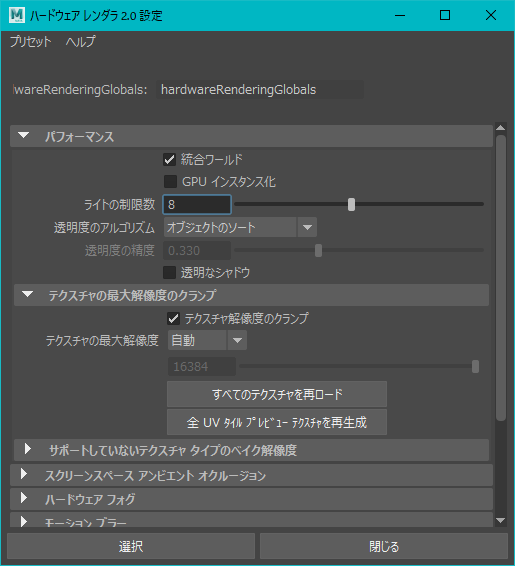Click the 16384 resolution field
This screenshot has width=515, height=566.
click(202, 366)
